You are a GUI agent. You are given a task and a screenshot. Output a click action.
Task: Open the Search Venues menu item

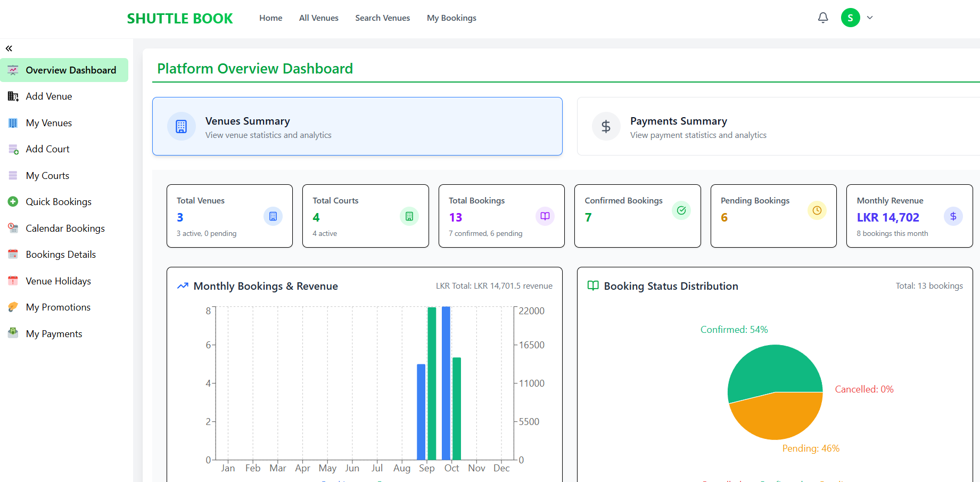382,18
